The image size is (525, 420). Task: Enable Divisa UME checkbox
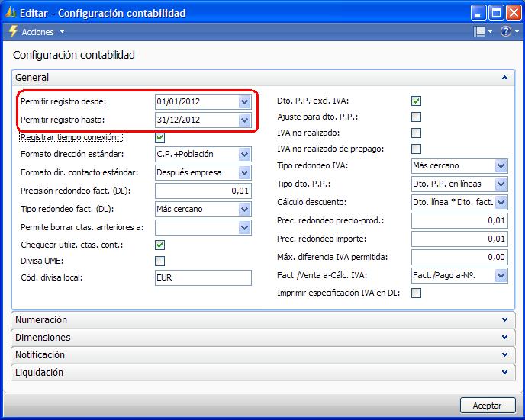click(x=160, y=261)
